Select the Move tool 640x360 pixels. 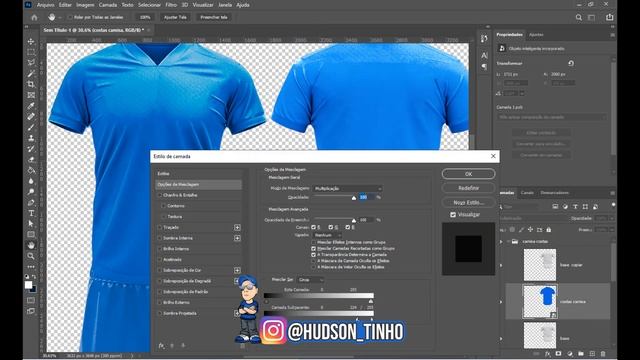pos(31,42)
